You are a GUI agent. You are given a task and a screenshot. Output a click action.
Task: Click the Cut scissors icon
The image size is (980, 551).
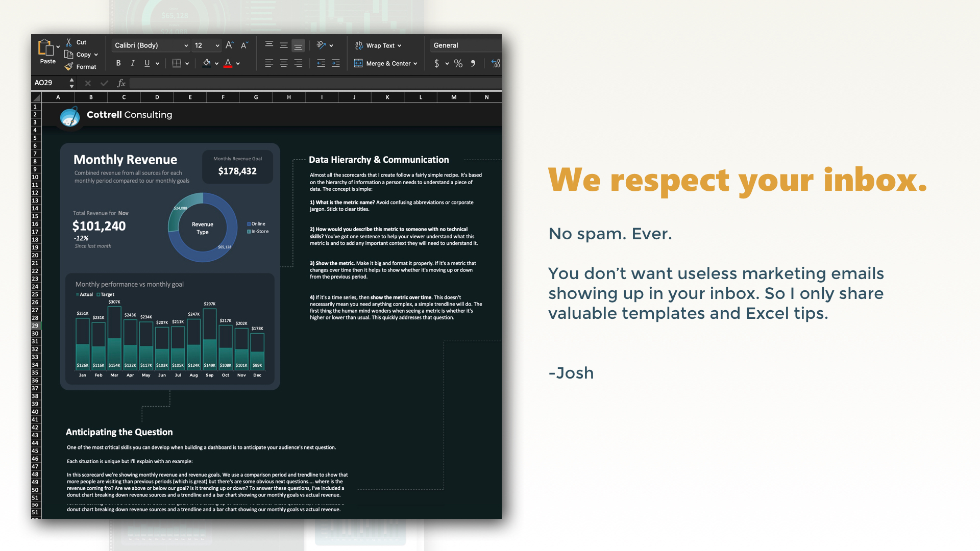tap(69, 42)
